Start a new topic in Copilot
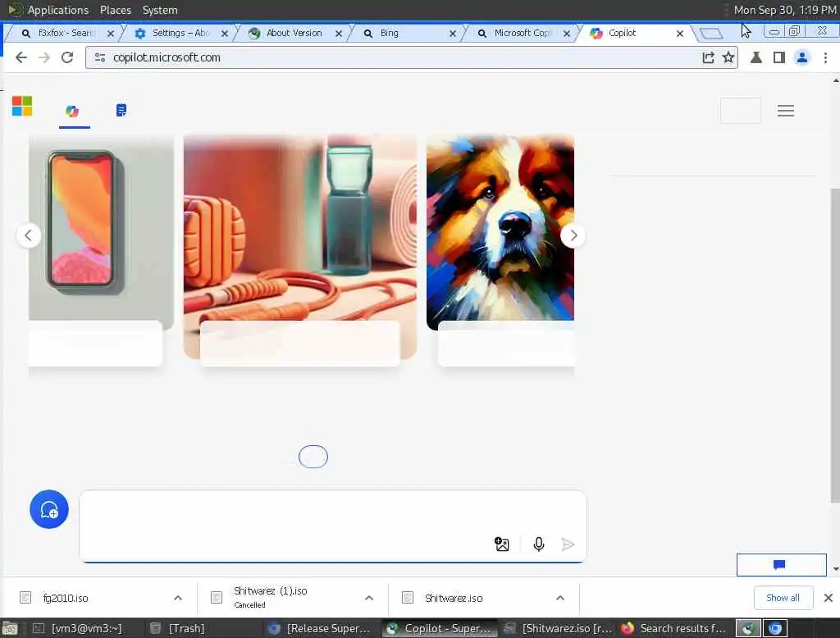This screenshot has width=840, height=638. point(49,509)
